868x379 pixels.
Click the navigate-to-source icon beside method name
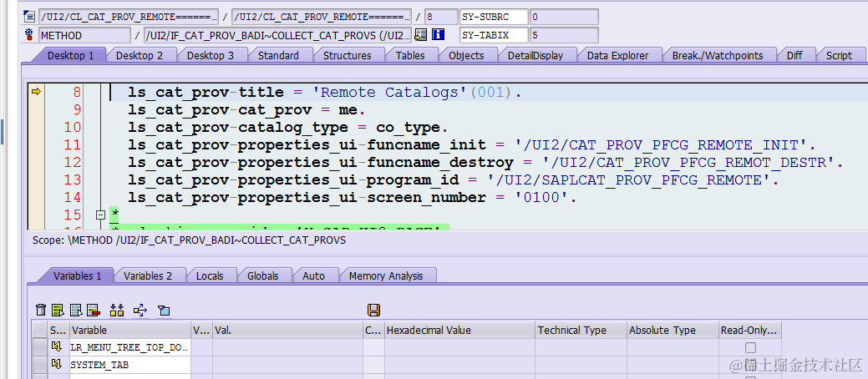tap(421, 35)
